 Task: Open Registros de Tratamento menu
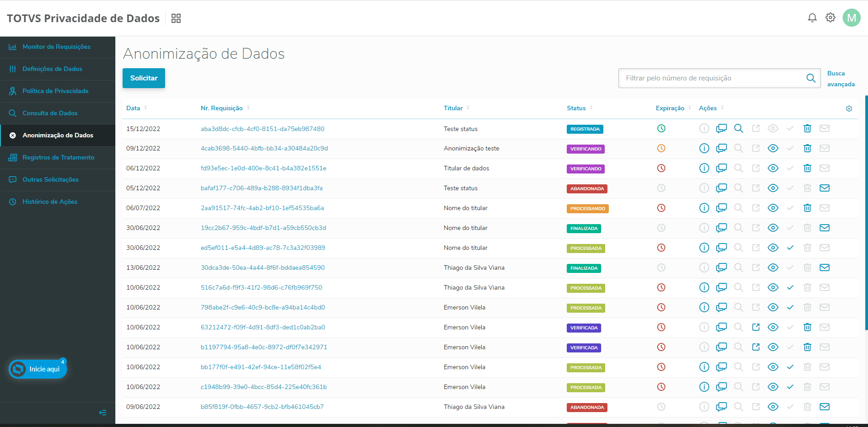[x=57, y=158]
